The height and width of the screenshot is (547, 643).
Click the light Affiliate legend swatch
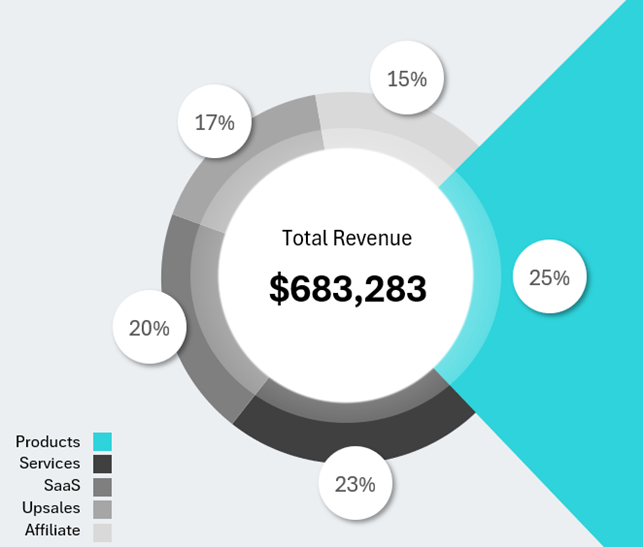point(102,531)
